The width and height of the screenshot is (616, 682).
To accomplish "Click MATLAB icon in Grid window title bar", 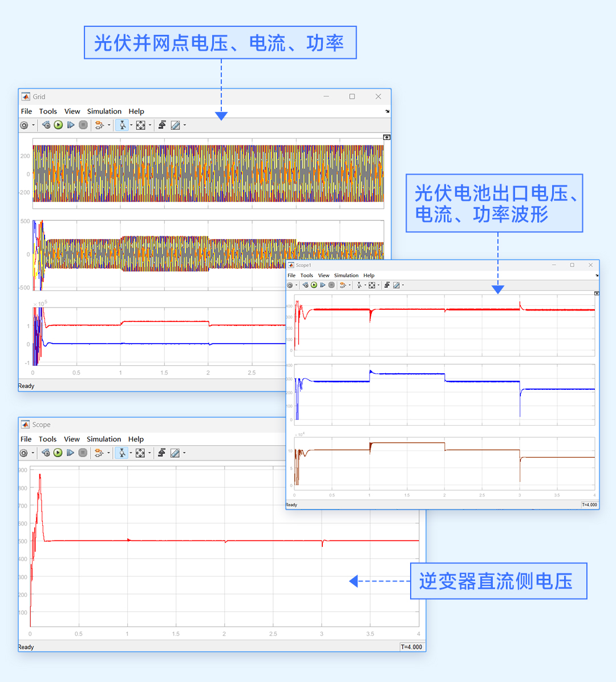I will (26, 96).
